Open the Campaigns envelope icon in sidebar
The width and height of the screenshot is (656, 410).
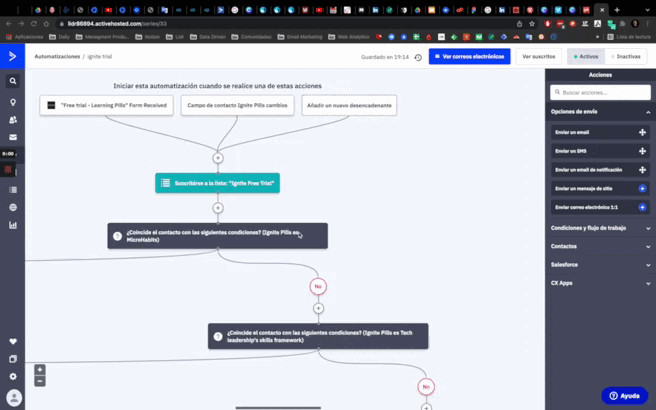pyautogui.click(x=13, y=137)
